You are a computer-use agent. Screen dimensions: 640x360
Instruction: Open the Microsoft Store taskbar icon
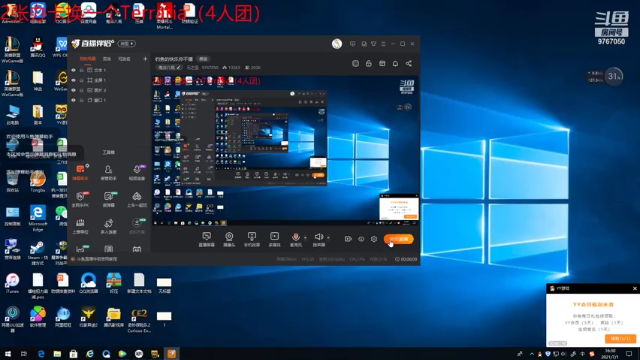[73, 354]
